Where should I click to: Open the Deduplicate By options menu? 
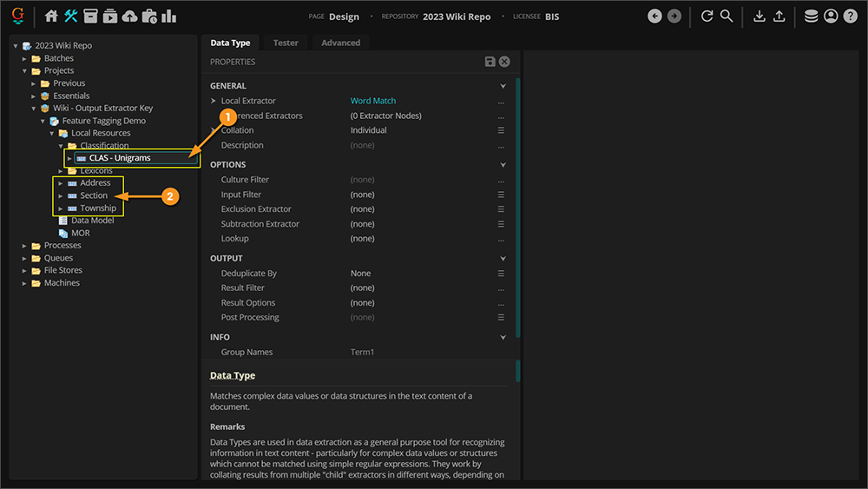(501, 273)
